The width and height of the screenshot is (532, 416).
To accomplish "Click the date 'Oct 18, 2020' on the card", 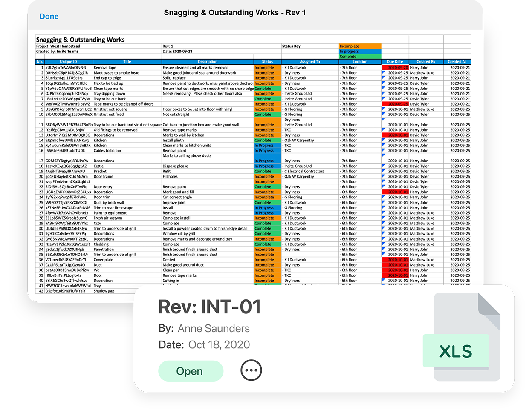I will click(219, 344).
